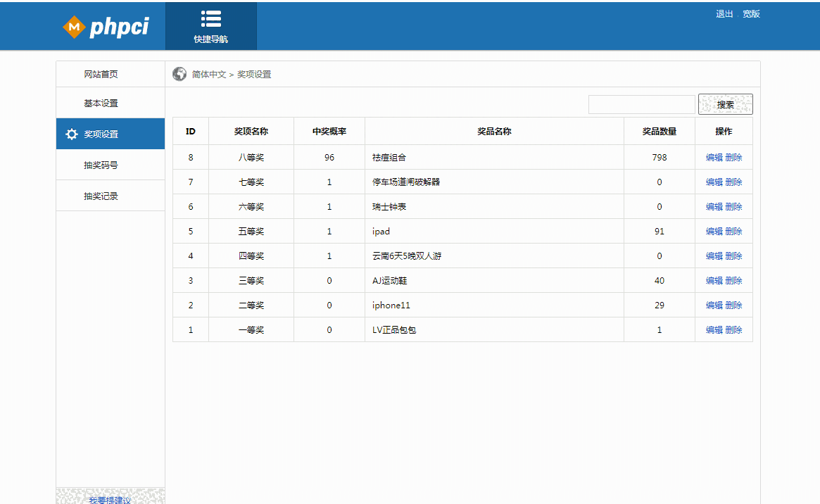Edit the 八等奖 prize row

click(x=714, y=158)
